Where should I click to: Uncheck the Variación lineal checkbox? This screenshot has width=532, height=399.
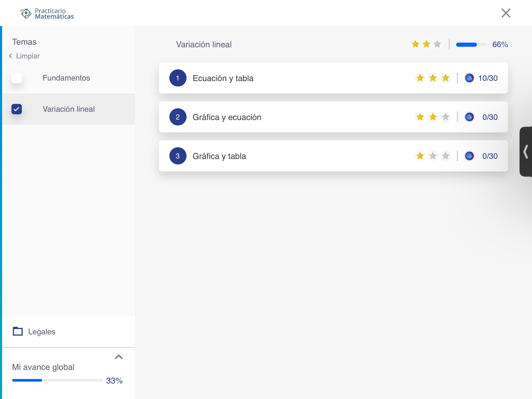[17, 109]
